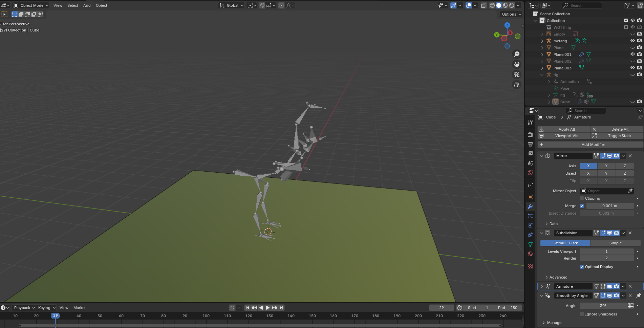Open the Render properties tab
This screenshot has height=328, width=644.
530,135
